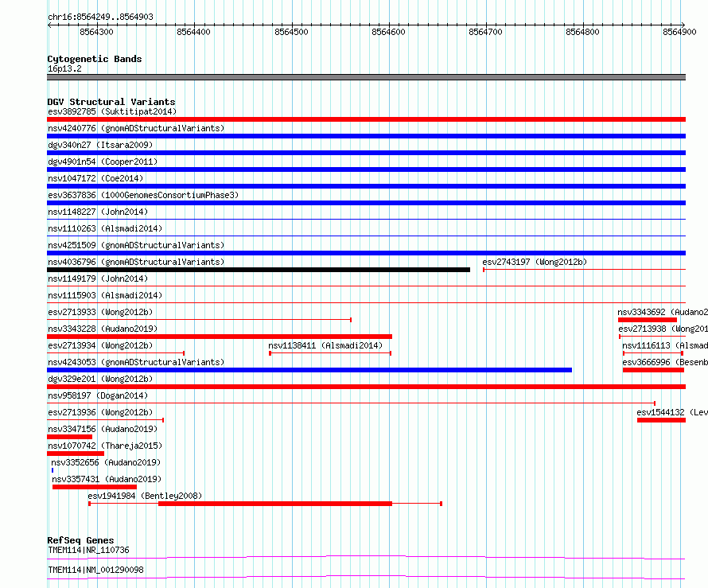Click the red esv1544132 variant bar
708x588 pixels.
(662, 420)
